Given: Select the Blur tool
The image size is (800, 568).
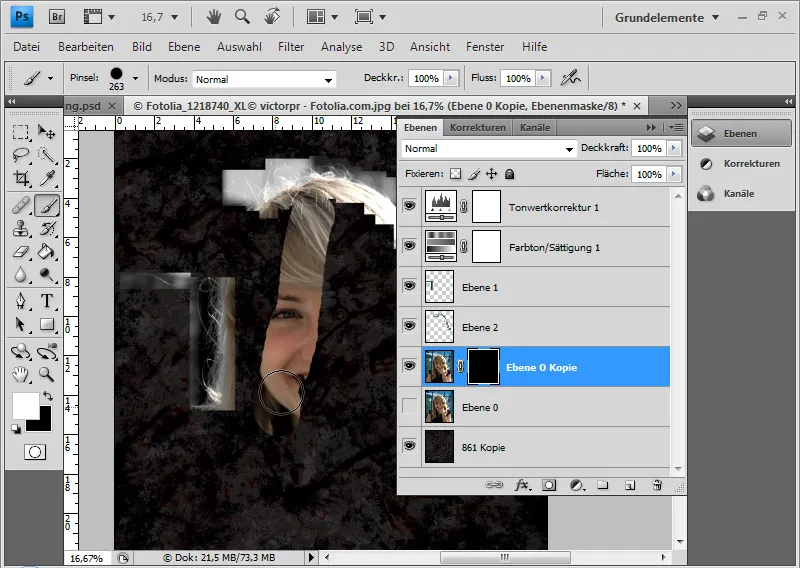Looking at the screenshot, I should pos(20,275).
